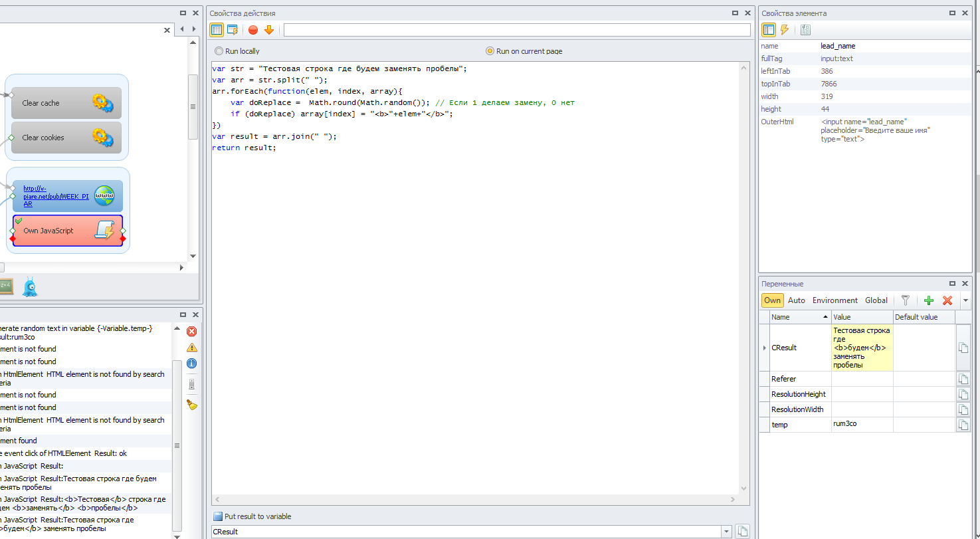This screenshot has height=539, width=980.
Task: Close the current project tab X
Action: tap(167, 30)
